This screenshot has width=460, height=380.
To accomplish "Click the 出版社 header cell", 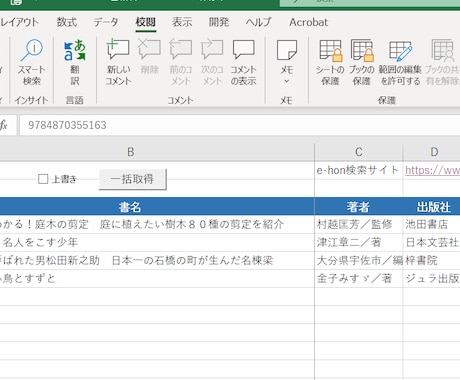I will (432, 207).
